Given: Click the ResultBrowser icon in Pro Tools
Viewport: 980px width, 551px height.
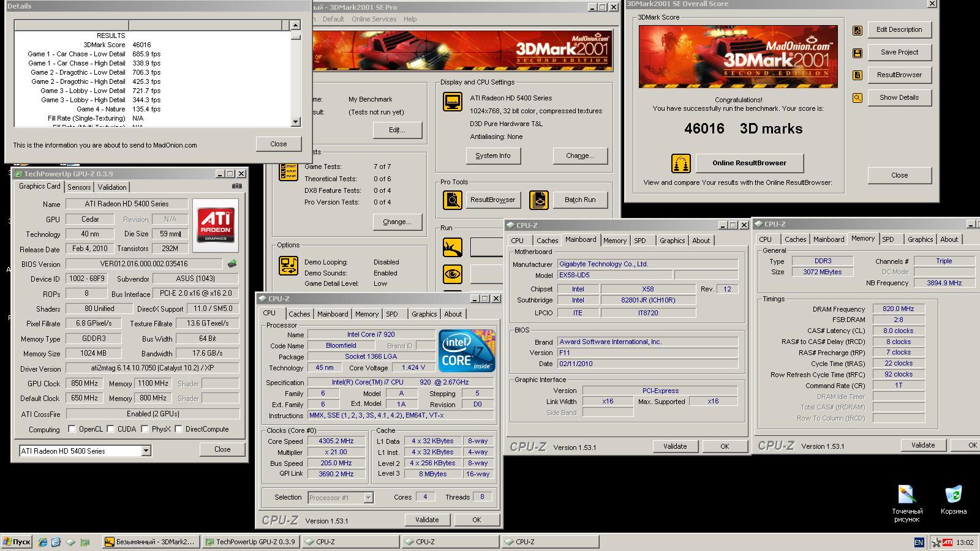Looking at the screenshot, I should (x=453, y=200).
